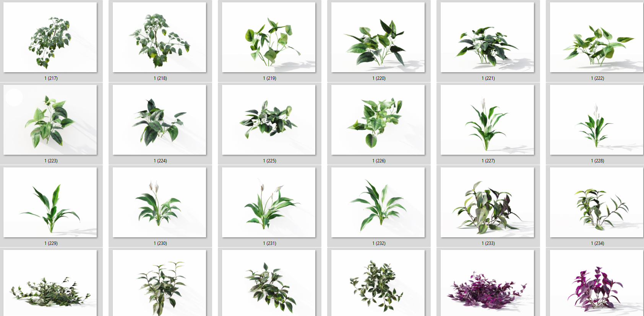Select the plant thumbnail labeled 1 (217)
This screenshot has height=316, width=644.
pyautogui.click(x=50, y=37)
